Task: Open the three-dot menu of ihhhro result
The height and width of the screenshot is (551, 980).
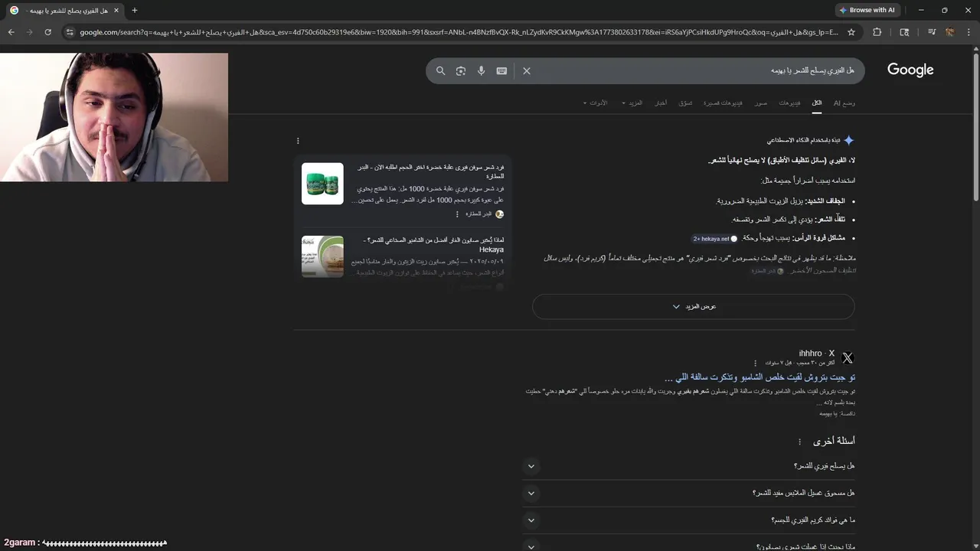Action: [755, 364]
